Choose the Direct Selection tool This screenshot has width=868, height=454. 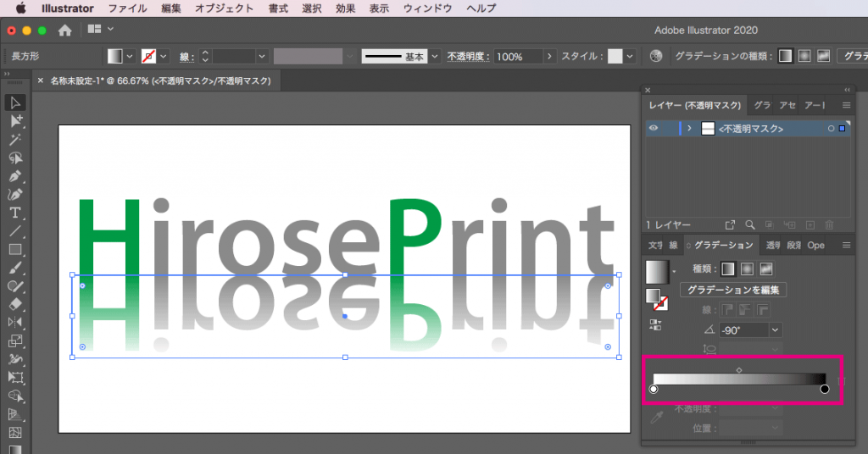point(15,121)
